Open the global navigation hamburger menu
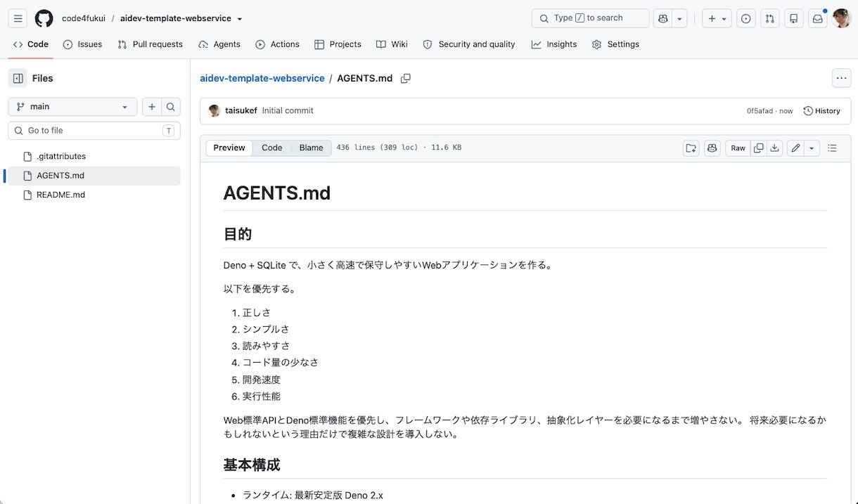 click(x=18, y=18)
